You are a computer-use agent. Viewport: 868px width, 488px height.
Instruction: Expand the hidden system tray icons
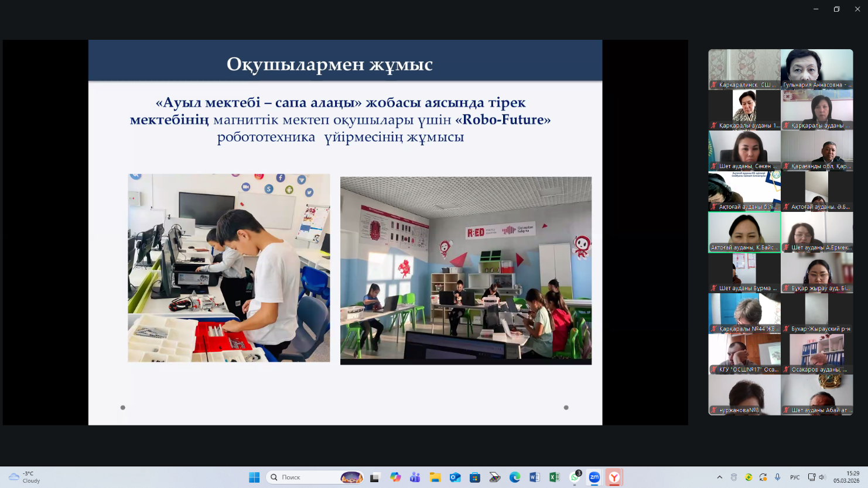pos(719,477)
